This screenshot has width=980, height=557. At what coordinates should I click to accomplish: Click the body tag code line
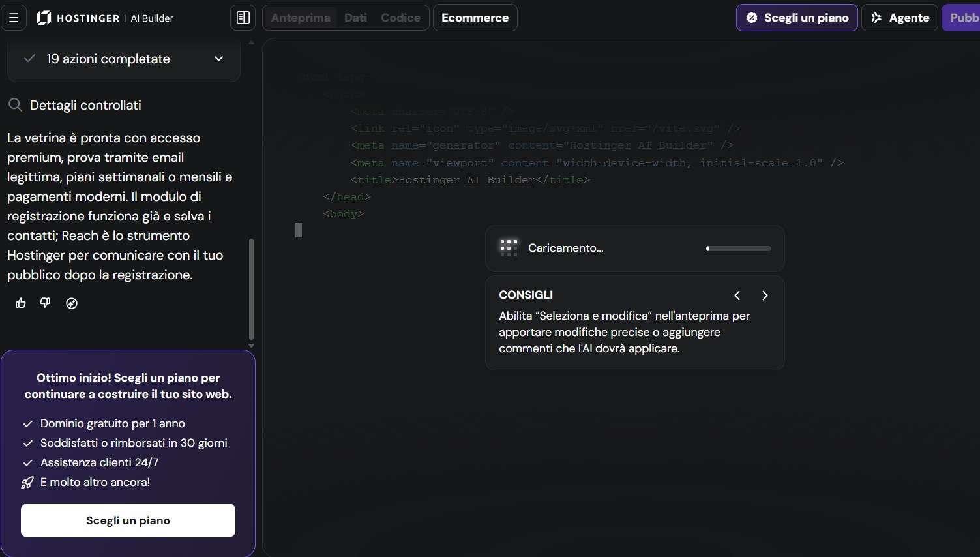point(344,214)
